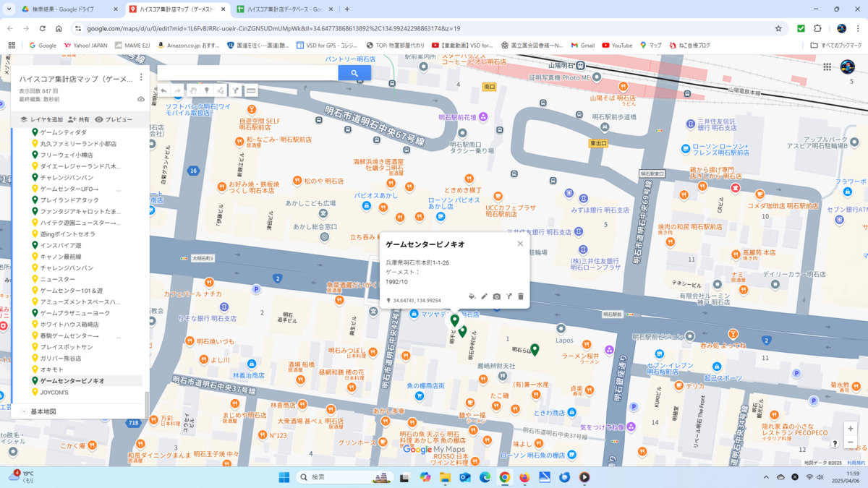Open the Yahoo! JAPAN bookmark
The image size is (868, 488).
pos(85,45)
